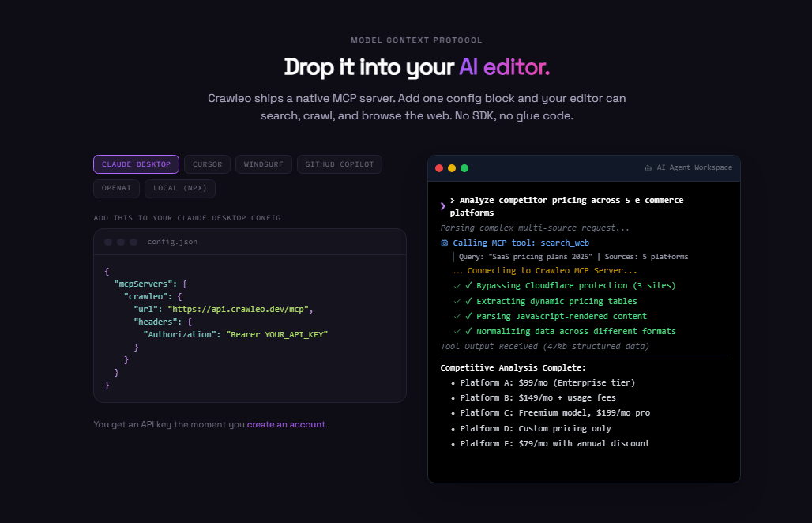Click the "https://api.crawleo.dev/mcp" URL string
The width and height of the screenshot is (812, 523).
point(239,309)
